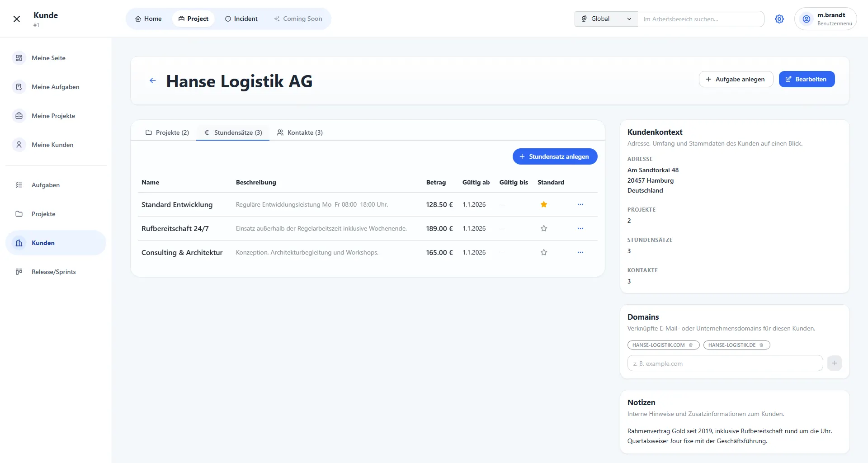Open settings via the gear icon

(x=779, y=19)
